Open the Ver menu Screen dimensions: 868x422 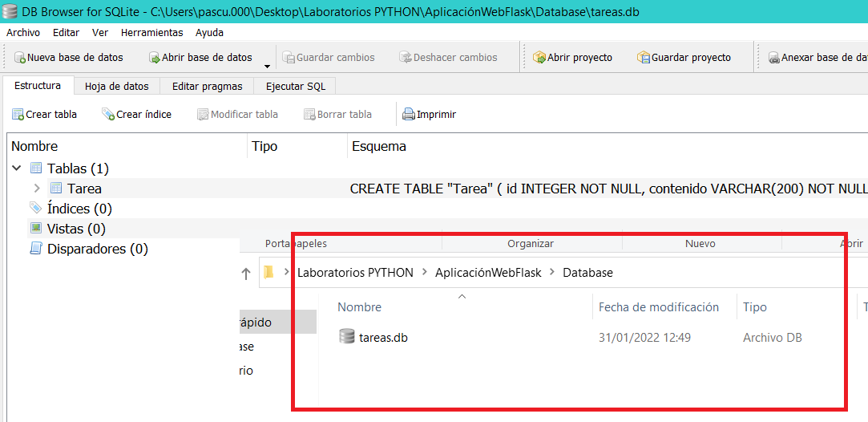point(100,33)
